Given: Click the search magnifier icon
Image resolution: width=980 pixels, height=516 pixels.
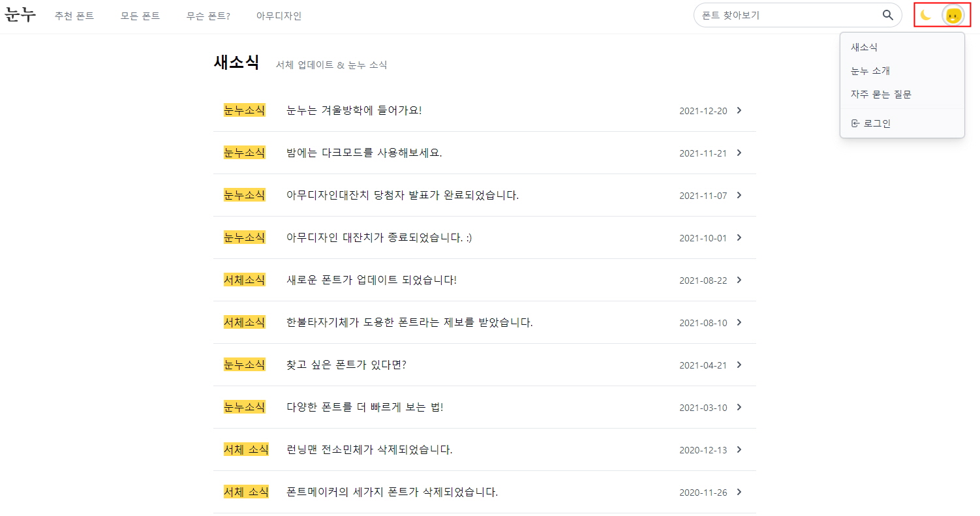Looking at the screenshot, I should [887, 14].
